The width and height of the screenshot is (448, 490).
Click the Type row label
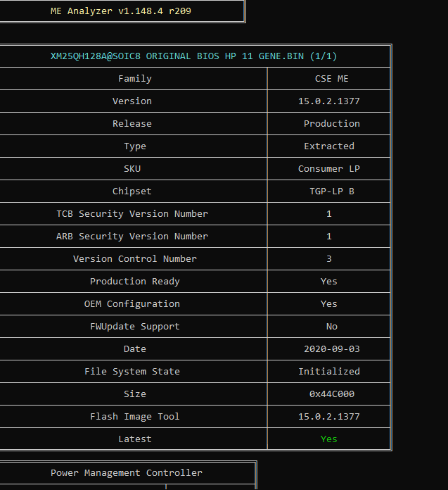[x=135, y=146]
